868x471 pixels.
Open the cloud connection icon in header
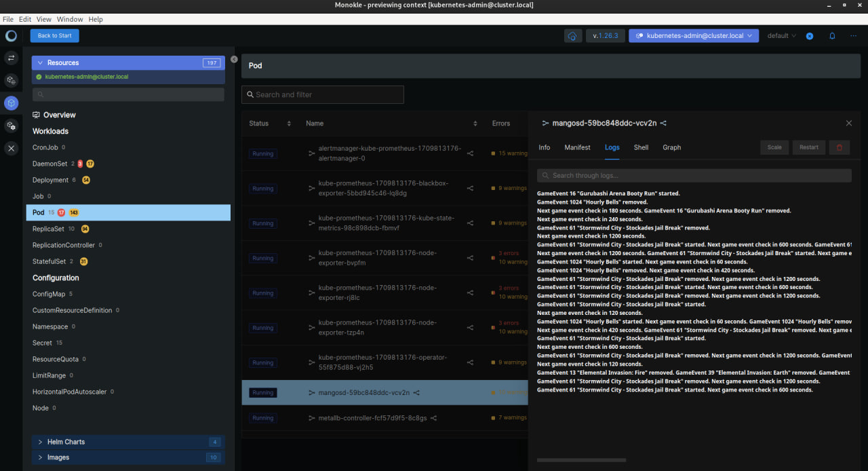(573, 36)
